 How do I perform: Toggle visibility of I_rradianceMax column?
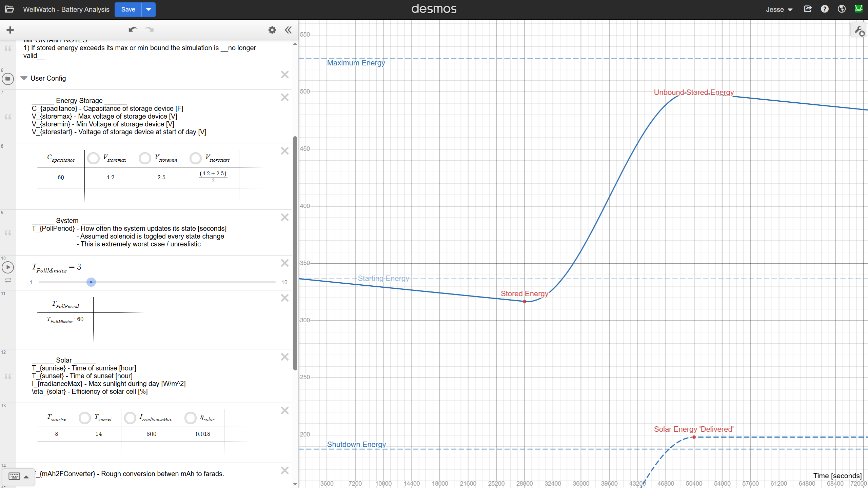pyautogui.click(x=130, y=418)
